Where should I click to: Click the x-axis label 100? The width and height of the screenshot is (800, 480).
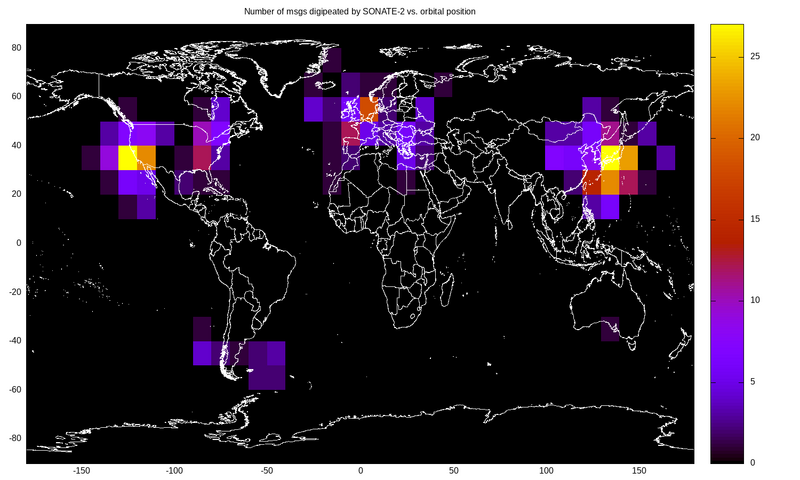coord(545,470)
